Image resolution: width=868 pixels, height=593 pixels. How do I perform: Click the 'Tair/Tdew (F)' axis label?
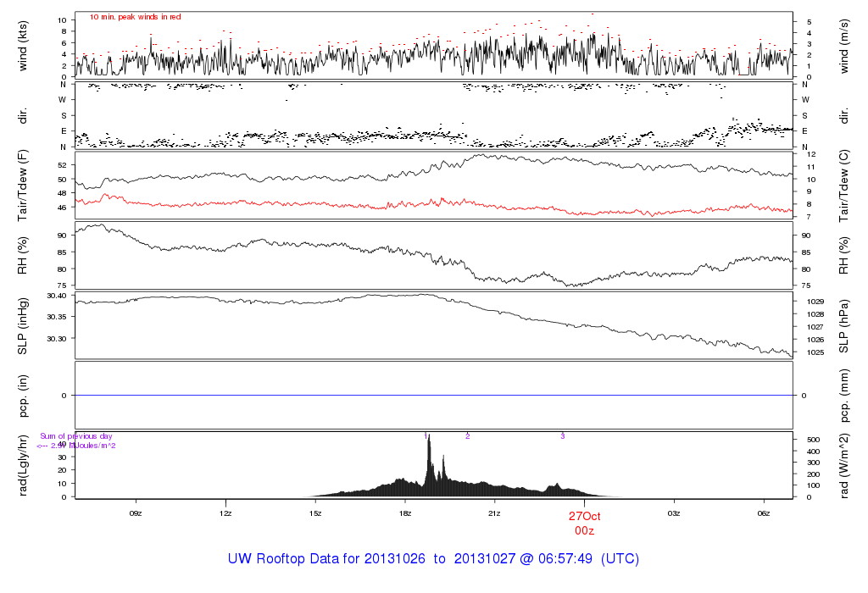click(23, 186)
